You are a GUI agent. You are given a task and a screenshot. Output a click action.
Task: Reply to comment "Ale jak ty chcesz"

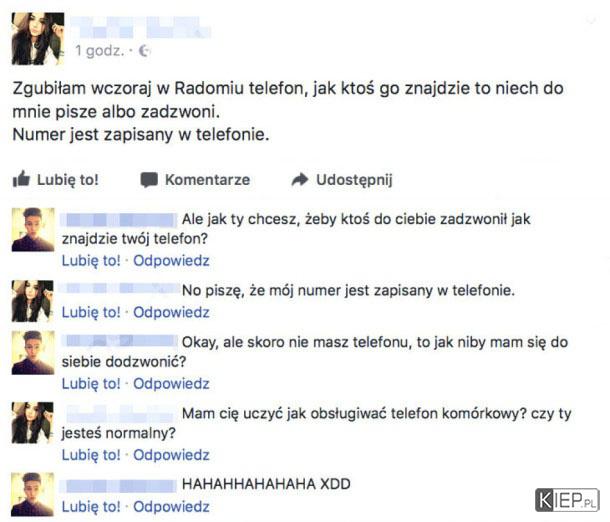coord(171,261)
